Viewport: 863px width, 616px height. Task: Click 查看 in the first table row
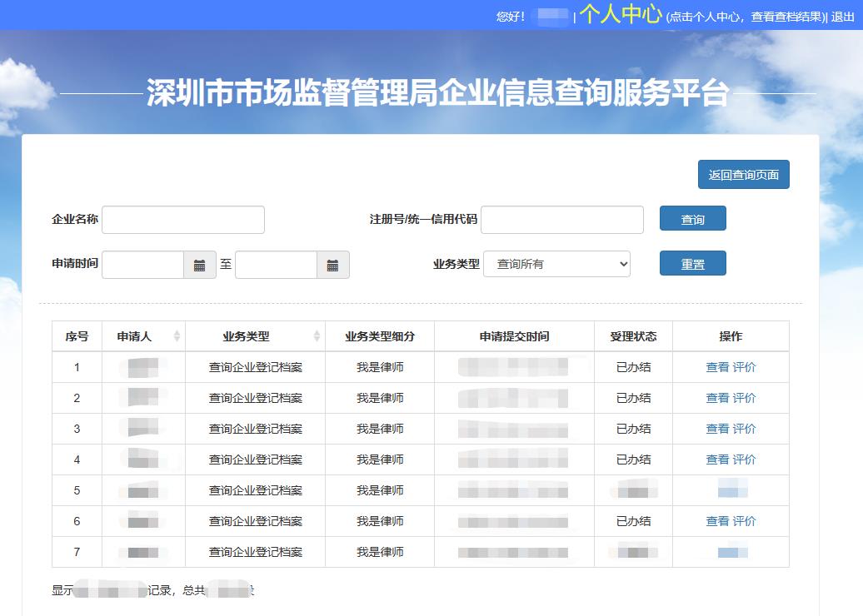click(x=717, y=366)
